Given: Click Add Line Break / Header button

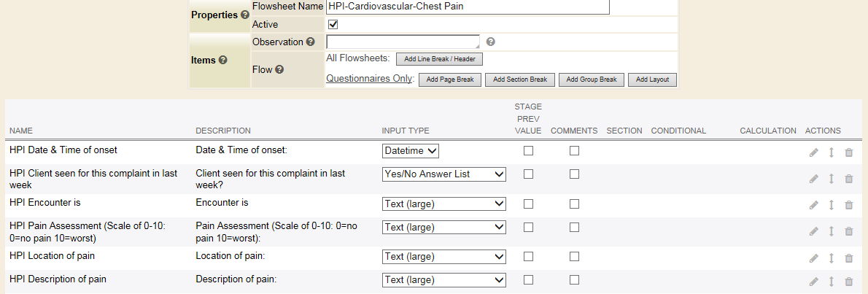Looking at the screenshot, I should [x=443, y=58].
